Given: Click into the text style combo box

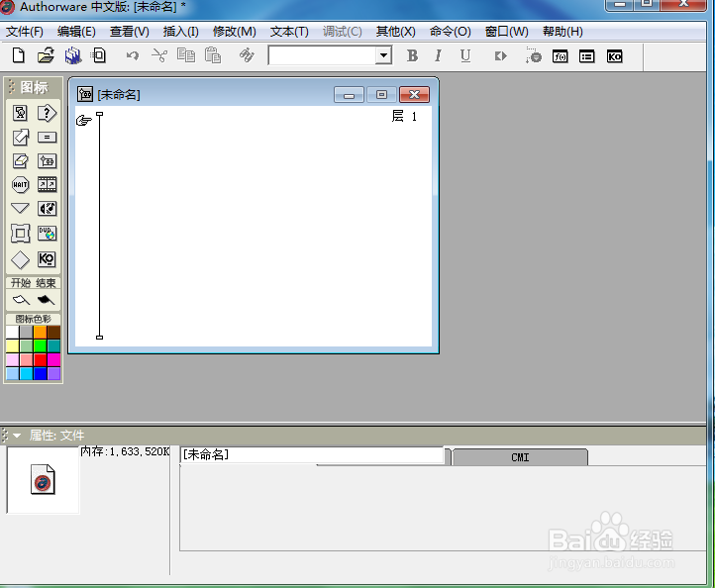Looking at the screenshot, I should 323,55.
